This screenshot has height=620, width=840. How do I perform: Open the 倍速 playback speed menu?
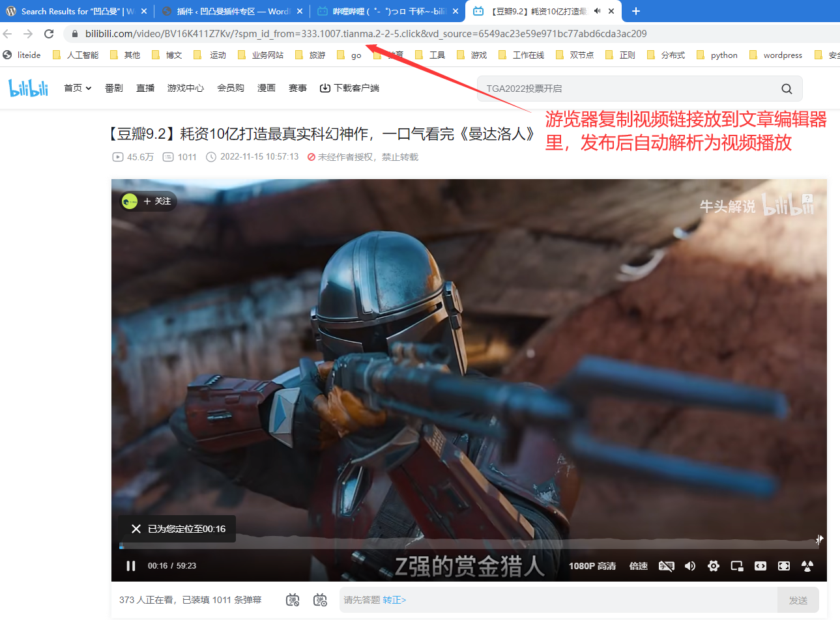tap(639, 566)
